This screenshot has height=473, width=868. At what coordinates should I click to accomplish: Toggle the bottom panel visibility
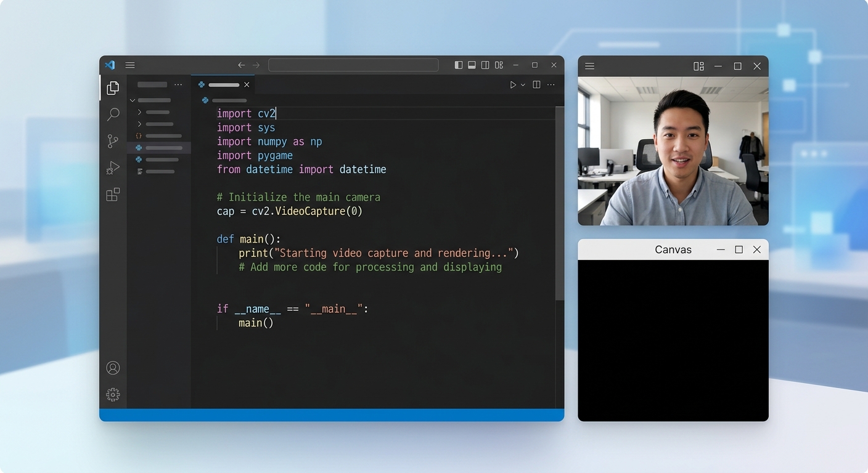(x=471, y=65)
